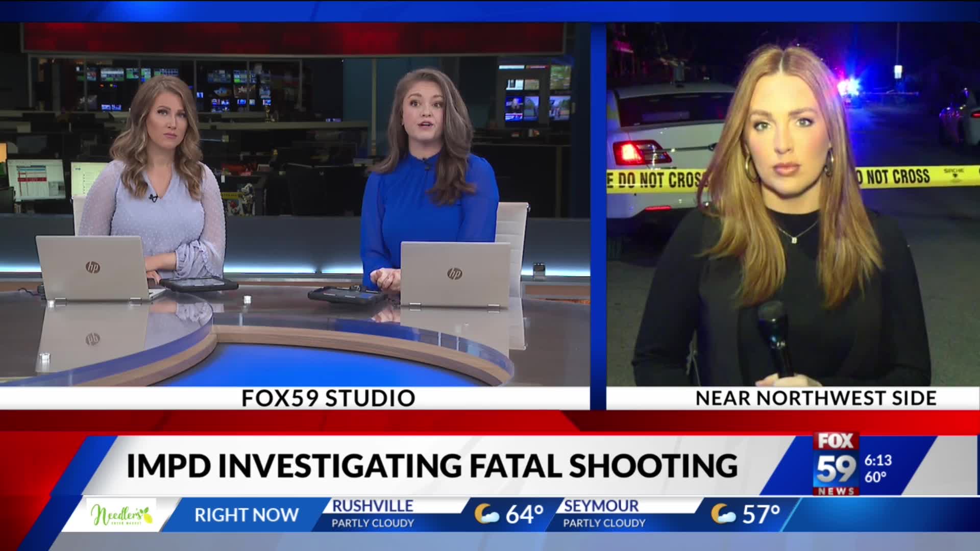Viewport: 980px width, 551px height.
Task: Click the Seymour partly cloudy weather icon
Action: point(723,514)
